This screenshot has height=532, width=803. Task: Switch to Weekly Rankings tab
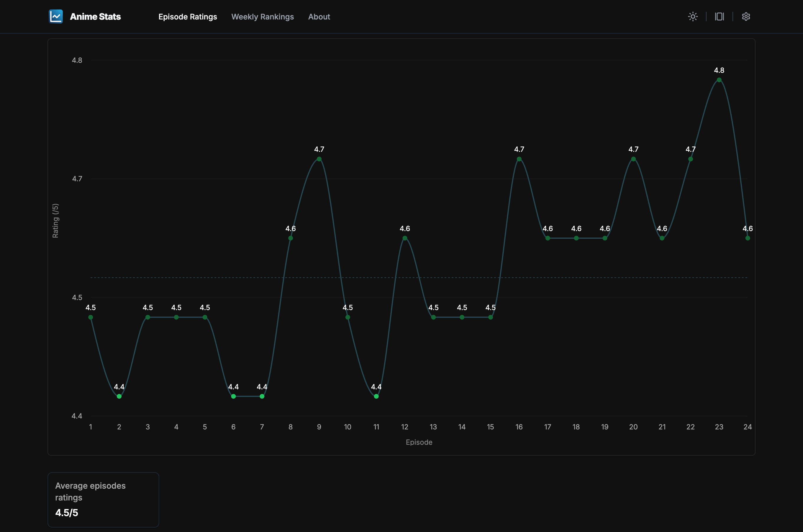tap(263, 17)
